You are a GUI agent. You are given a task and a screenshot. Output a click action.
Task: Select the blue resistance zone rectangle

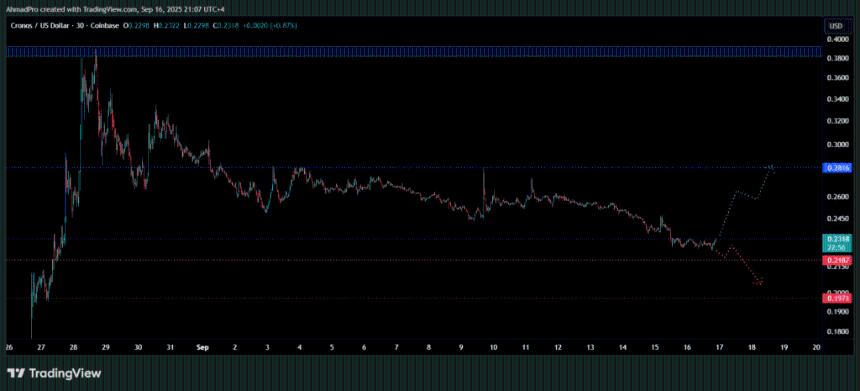pos(414,52)
